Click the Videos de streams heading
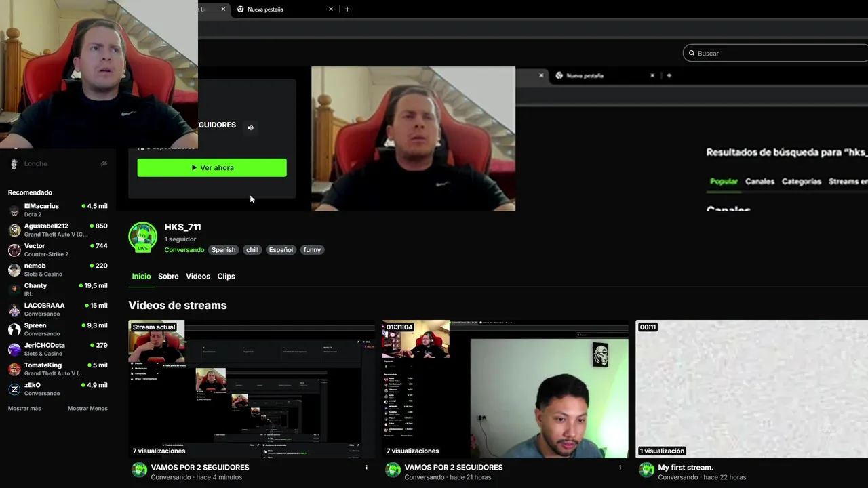The height and width of the screenshot is (488, 868). point(178,305)
